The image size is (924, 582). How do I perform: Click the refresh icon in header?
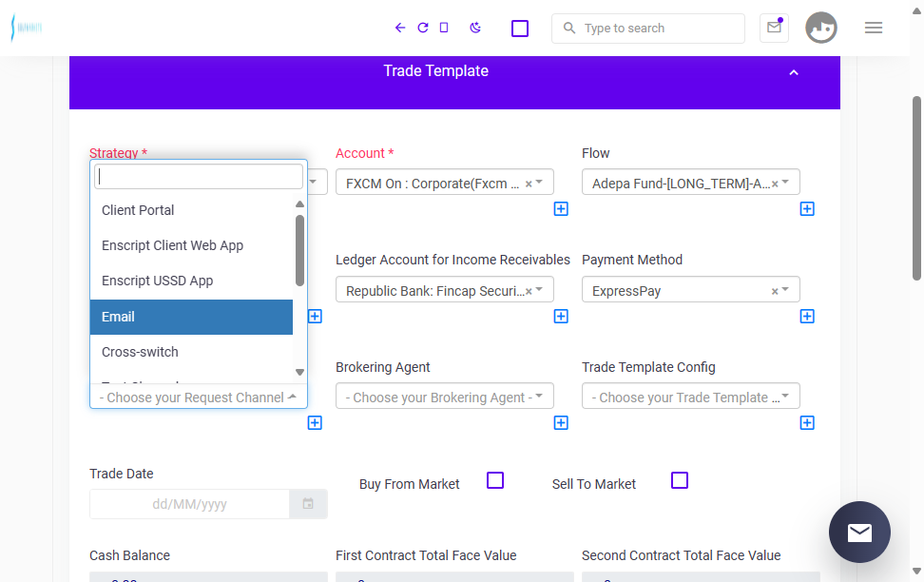[422, 28]
